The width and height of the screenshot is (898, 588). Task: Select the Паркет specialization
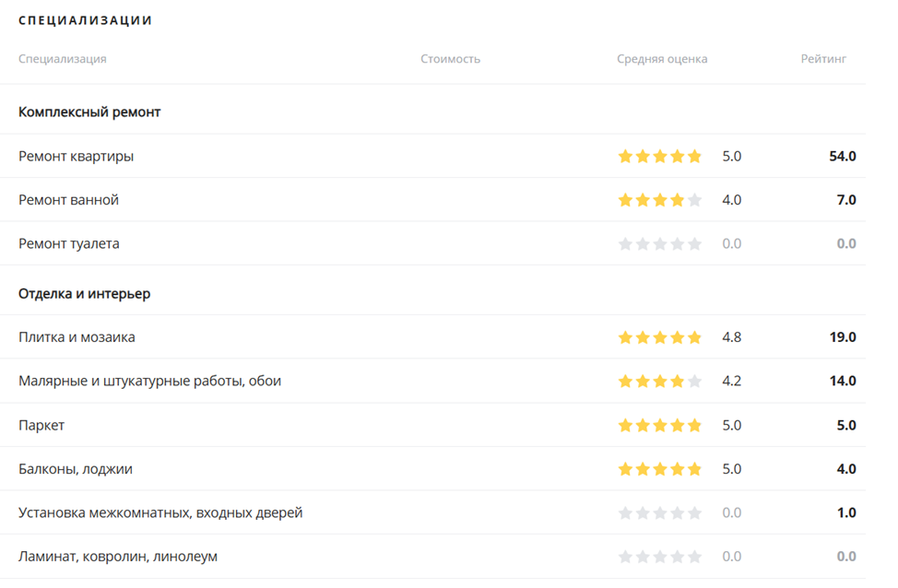41,426
